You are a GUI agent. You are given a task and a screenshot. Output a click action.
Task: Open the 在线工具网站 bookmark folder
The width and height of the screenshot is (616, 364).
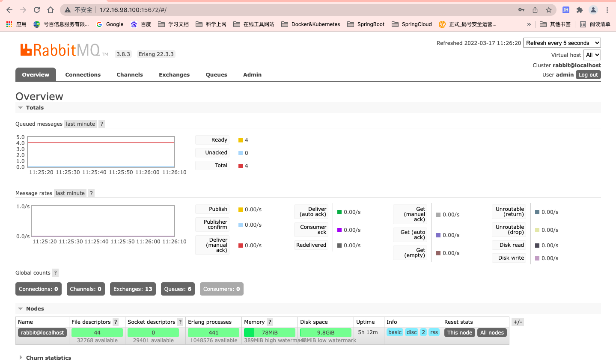(254, 24)
